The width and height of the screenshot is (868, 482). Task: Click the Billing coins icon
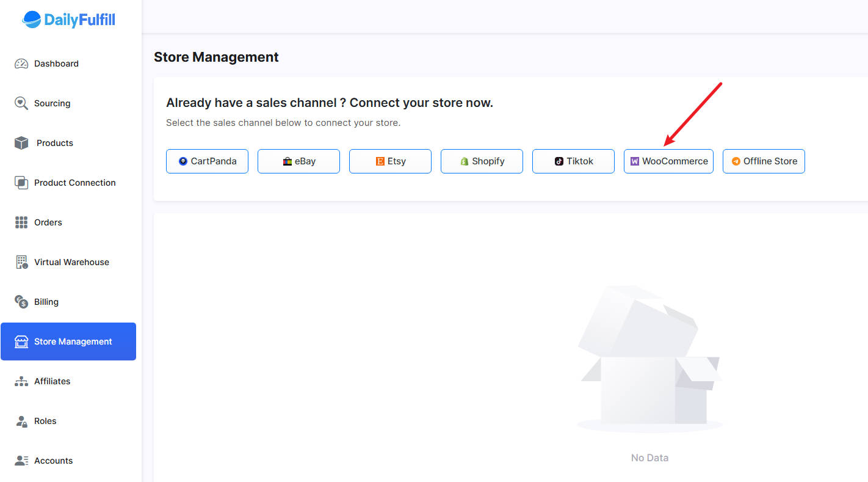point(21,302)
